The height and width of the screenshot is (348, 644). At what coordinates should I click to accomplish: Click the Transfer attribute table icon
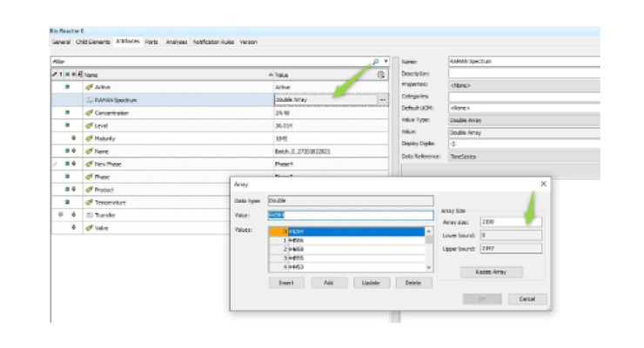click(89, 215)
